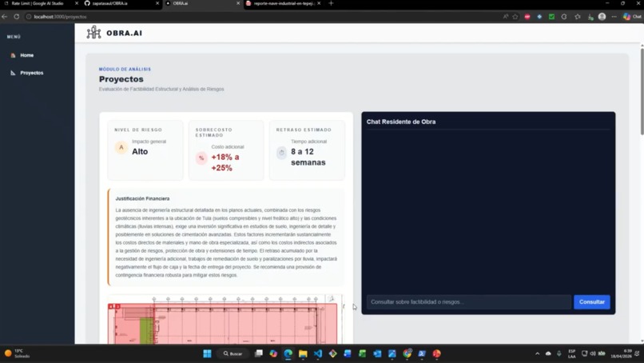This screenshot has height=363, width=644.
Task: Open the green checkmark extension icon
Action: (x=551, y=17)
